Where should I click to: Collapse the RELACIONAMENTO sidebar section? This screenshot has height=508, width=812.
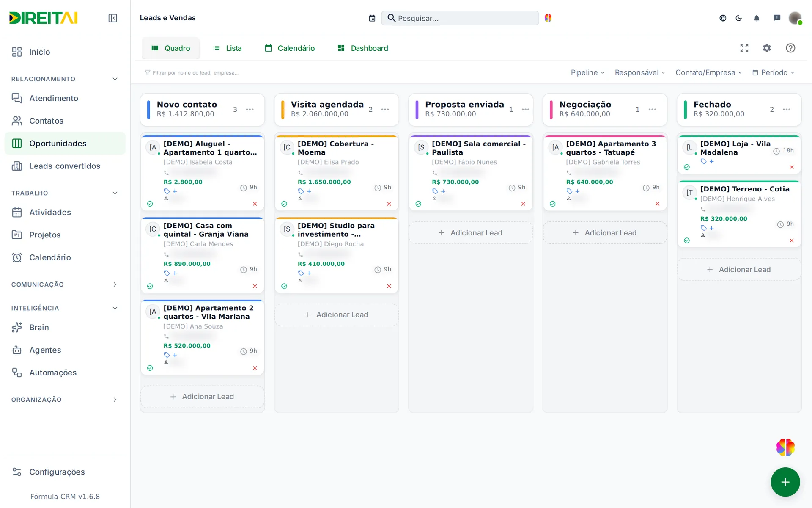click(115, 79)
